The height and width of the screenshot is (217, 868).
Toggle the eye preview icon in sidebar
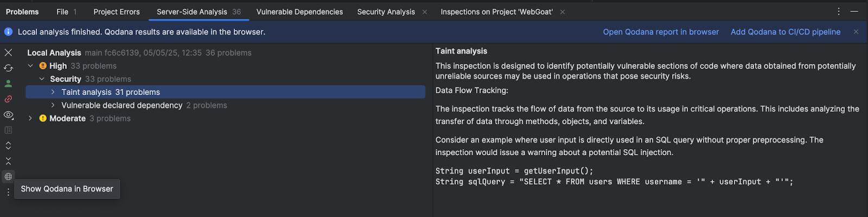coord(8,114)
